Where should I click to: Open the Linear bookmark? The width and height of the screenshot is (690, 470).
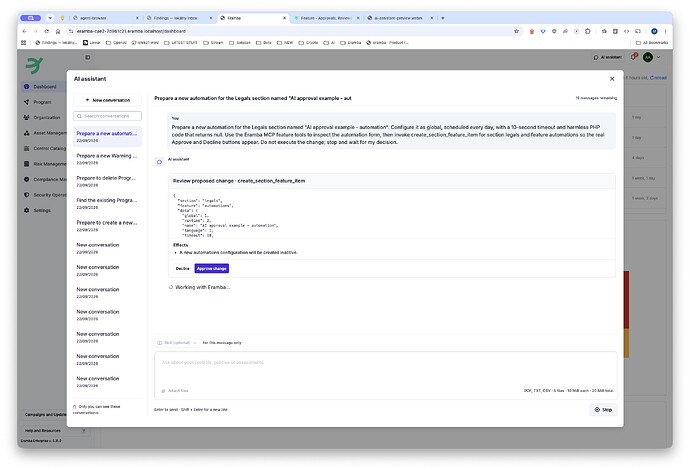coord(92,43)
